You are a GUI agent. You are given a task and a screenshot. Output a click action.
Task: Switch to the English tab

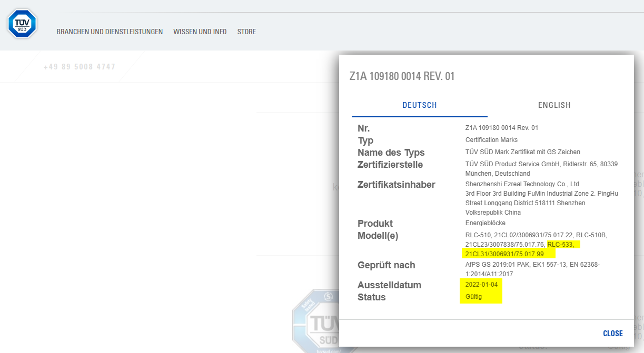[x=554, y=105]
